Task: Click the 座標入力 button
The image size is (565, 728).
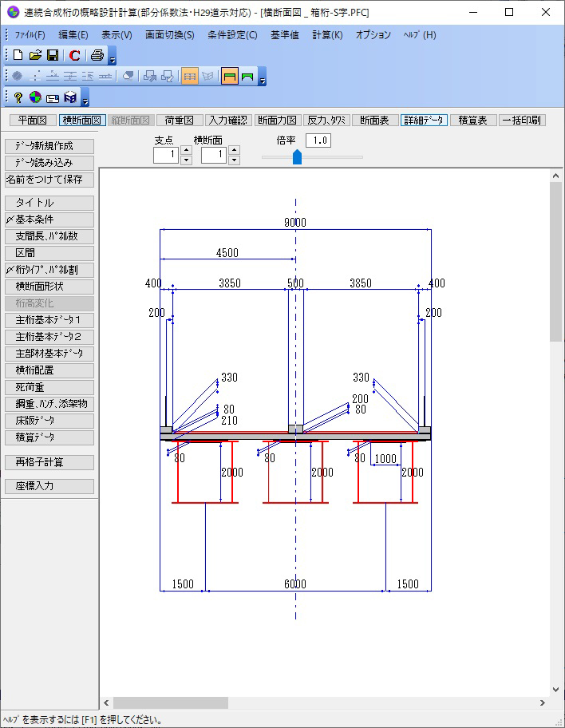Action: click(49, 487)
